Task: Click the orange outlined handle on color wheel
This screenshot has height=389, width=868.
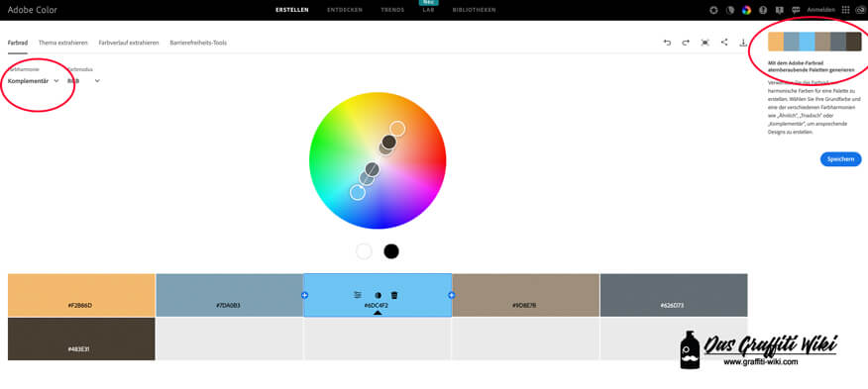Action: pyautogui.click(x=397, y=129)
